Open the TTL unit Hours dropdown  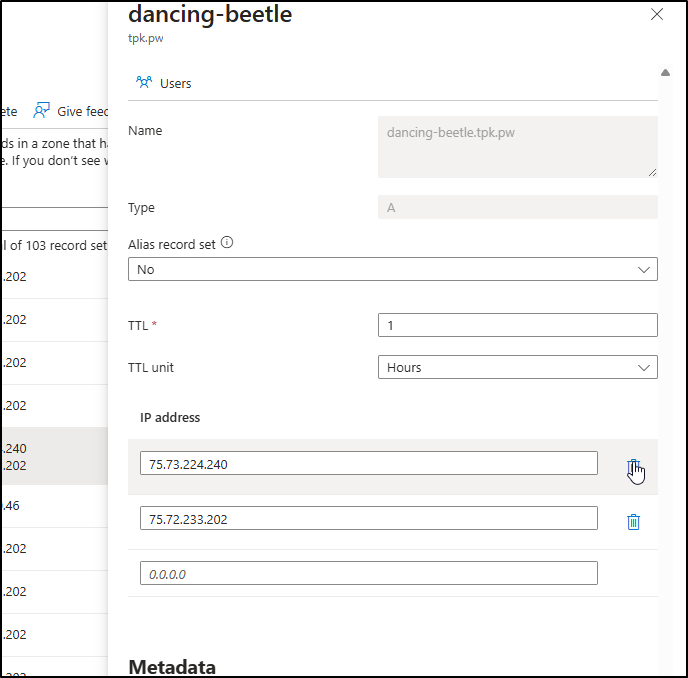click(517, 367)
